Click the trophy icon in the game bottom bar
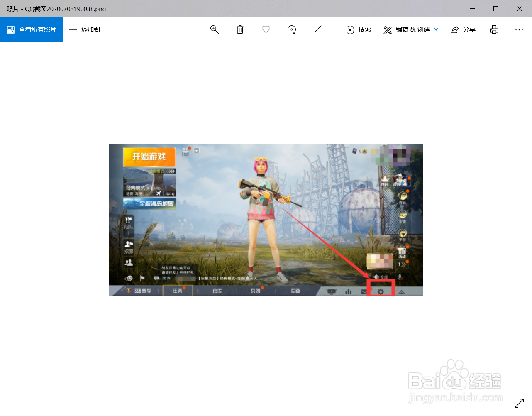This screenshot has width=532, height=416. (x=332, y=291)
